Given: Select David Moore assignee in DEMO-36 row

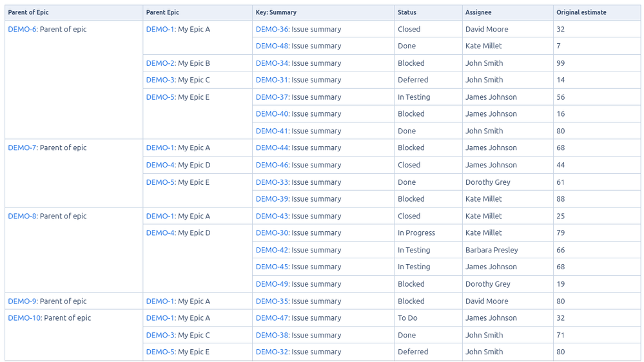Looking at the screenshot, I should coord(487,29).
